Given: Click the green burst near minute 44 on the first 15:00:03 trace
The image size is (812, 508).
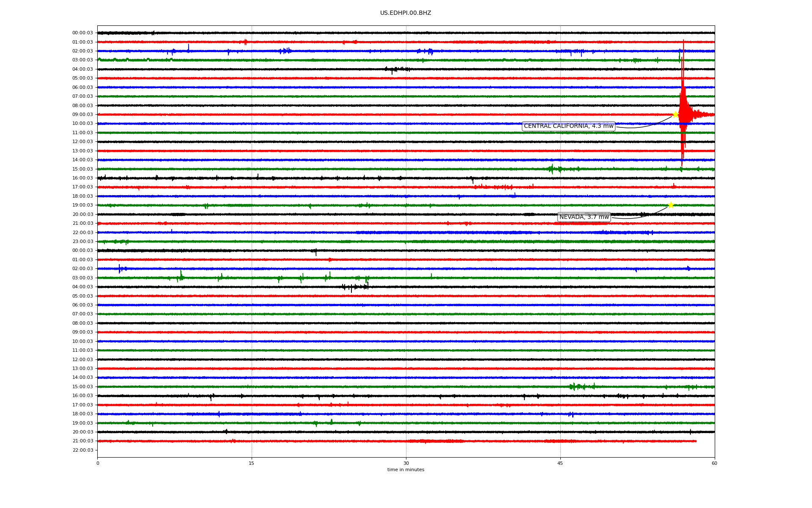Looking at the screenshot, I should point(551,169).
